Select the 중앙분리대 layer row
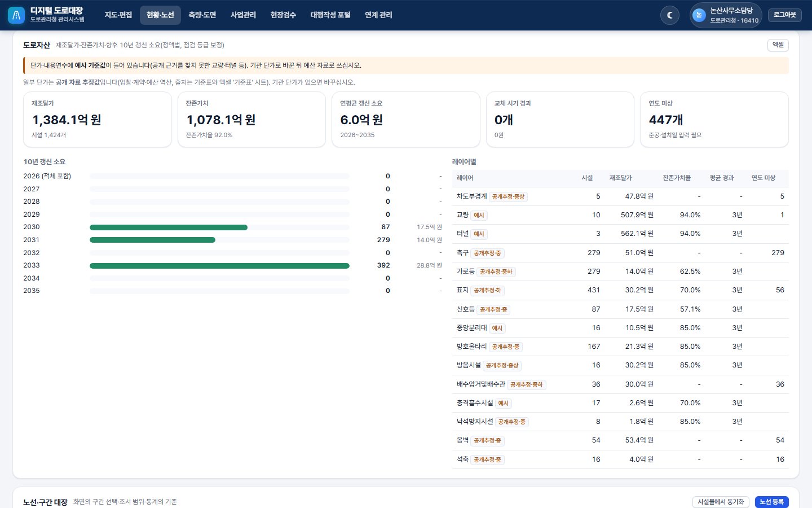812x508 pixels. click(620, 328)
